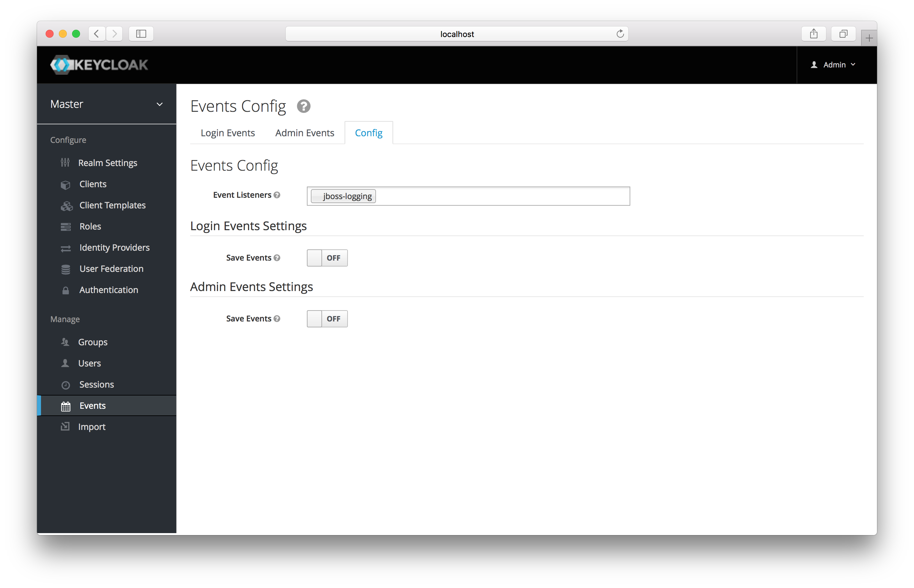
Task: Switch to the Login Events tab
Action: click(x=228, y=133)
